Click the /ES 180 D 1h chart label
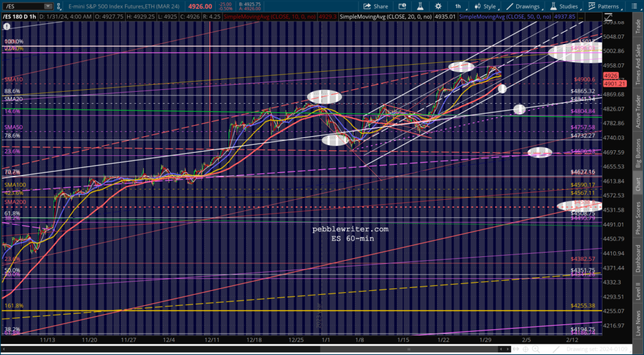Image resolution: width=644 pixels, height=355 pixels. [21, 17]
